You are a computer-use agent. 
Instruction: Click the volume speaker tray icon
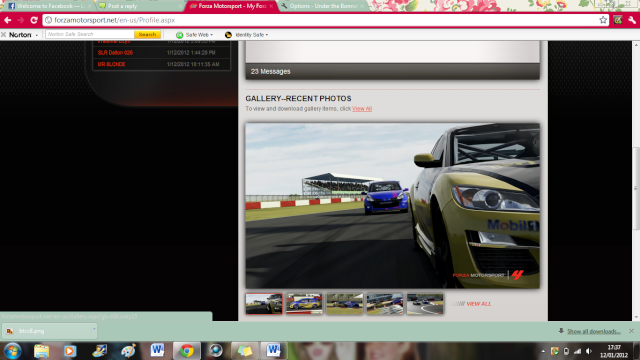point(589,351)
